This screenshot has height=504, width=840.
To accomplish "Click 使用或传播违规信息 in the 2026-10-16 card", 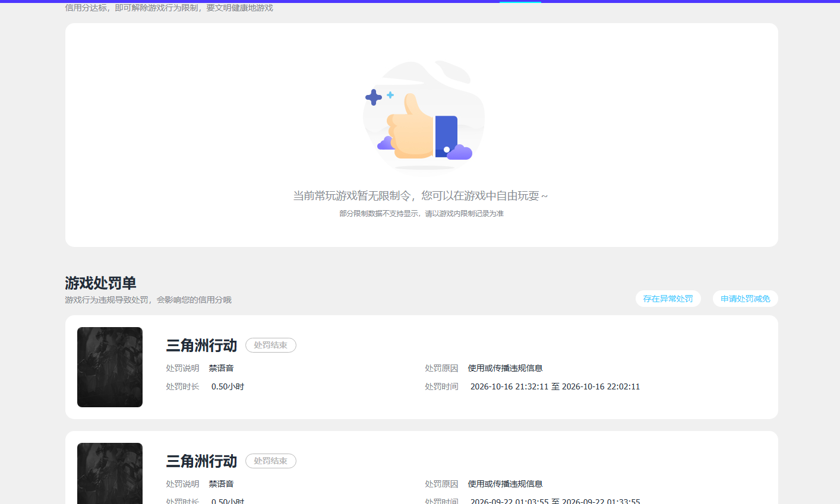I will pos(505,368).
